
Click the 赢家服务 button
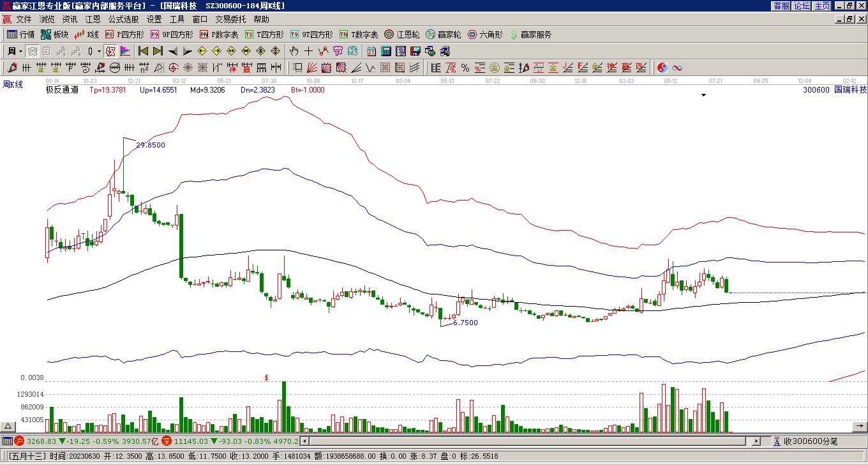530,34
